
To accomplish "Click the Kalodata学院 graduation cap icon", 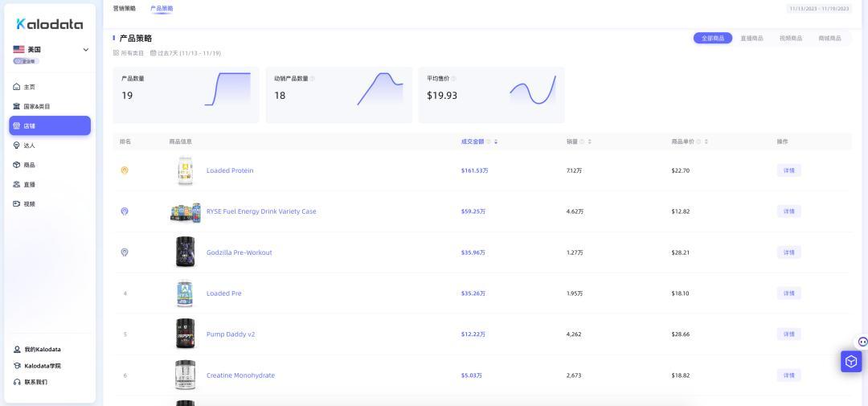I will [17, 366].
